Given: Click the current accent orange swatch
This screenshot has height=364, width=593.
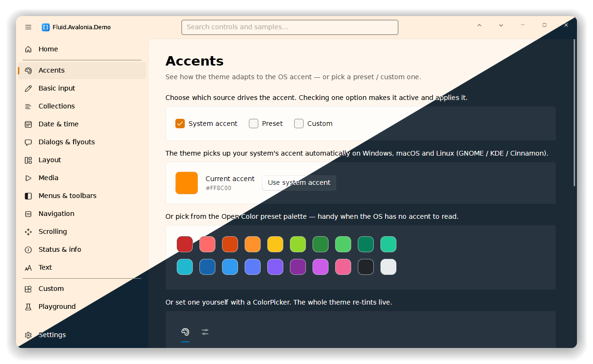Looking at the screenshot, I should click(x=187, y=183).
